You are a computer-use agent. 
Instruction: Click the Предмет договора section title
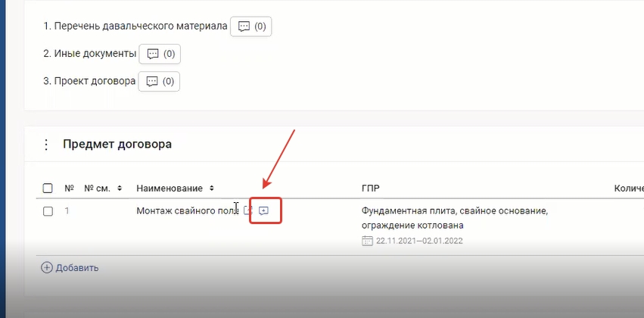pyautogui.click(x=117, y=145)
